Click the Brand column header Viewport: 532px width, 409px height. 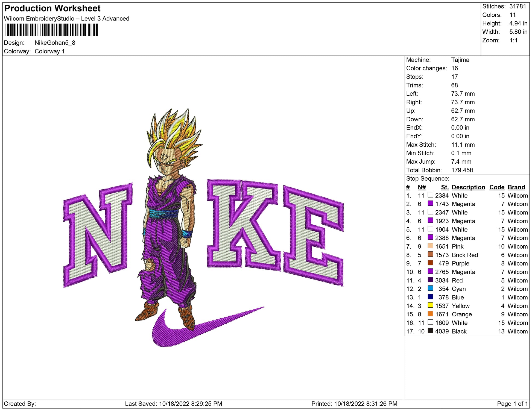click(516, 187)
